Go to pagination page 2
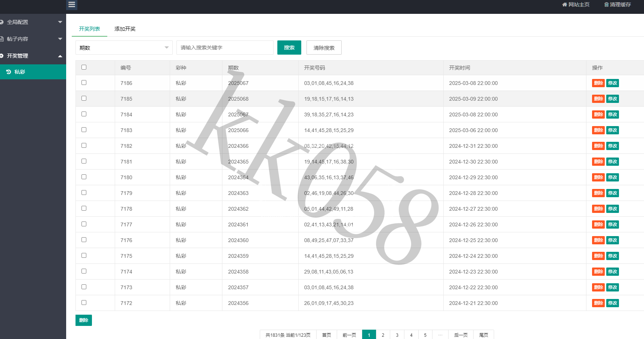644x339 pixels. (383, 335)
